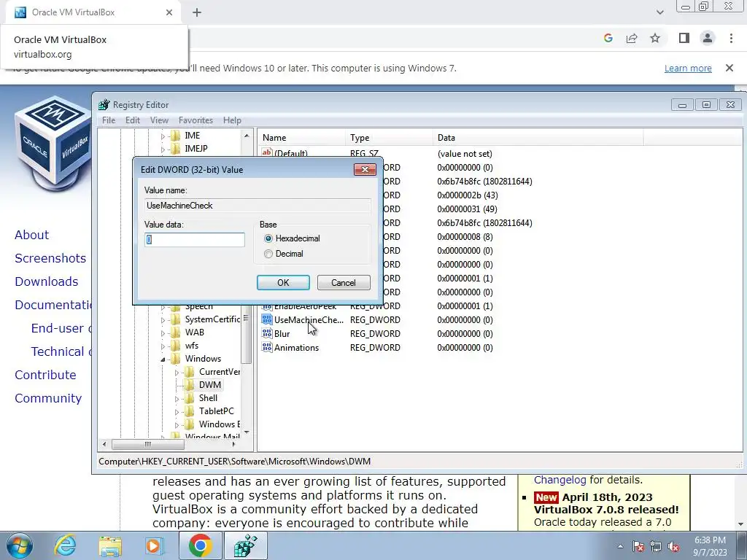Select the IME folder icon in tree
747x560 pixels.
(175, 136)
